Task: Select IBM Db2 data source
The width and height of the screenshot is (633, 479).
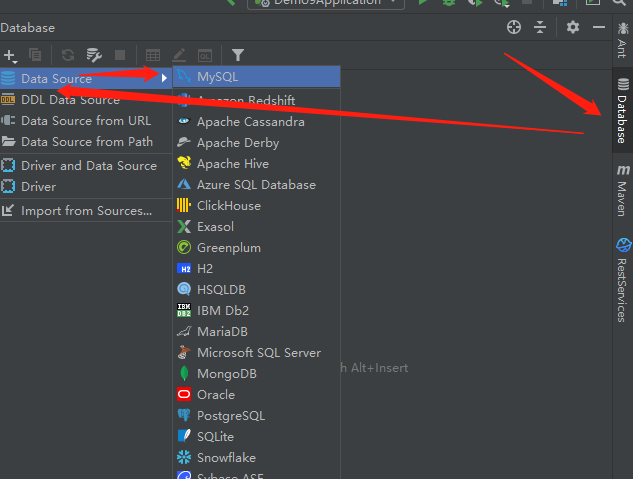Action: point(257,310)
